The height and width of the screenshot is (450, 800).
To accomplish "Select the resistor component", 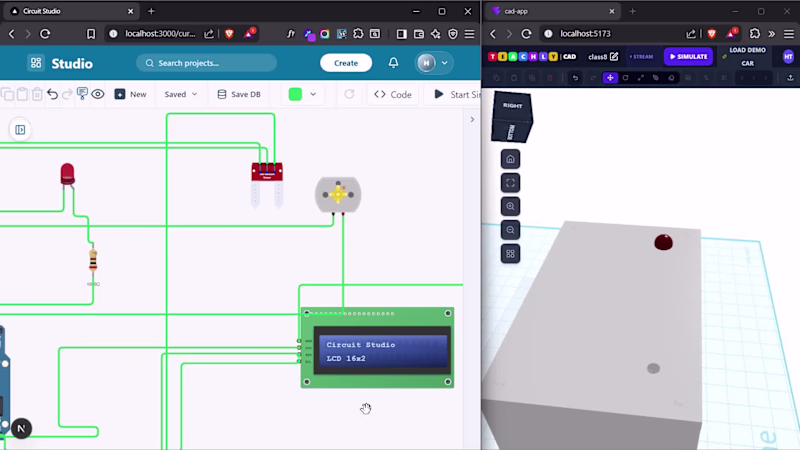I will (93, 260).
